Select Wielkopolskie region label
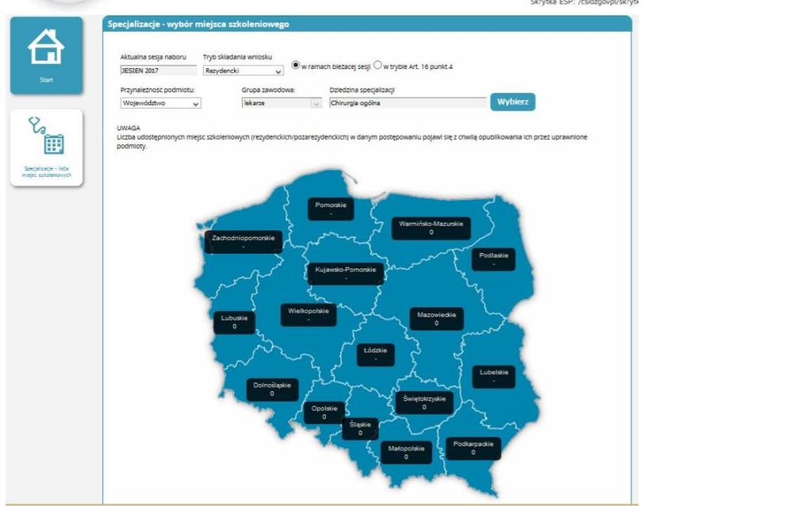 [x=308, y=315]
